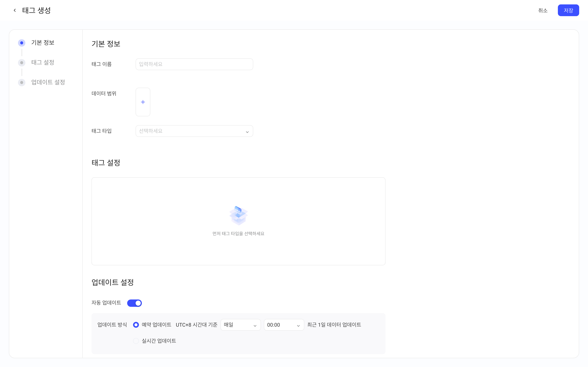Screen dimensions: 588x367
Task: Select the 예약 업데이트 radio option
Action: 136,325
